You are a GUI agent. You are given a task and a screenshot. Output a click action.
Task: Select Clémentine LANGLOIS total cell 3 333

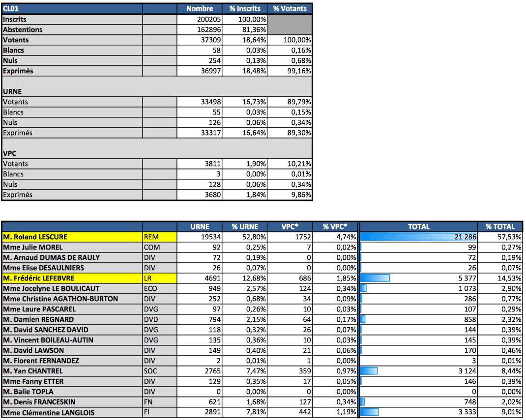[418, 412]
